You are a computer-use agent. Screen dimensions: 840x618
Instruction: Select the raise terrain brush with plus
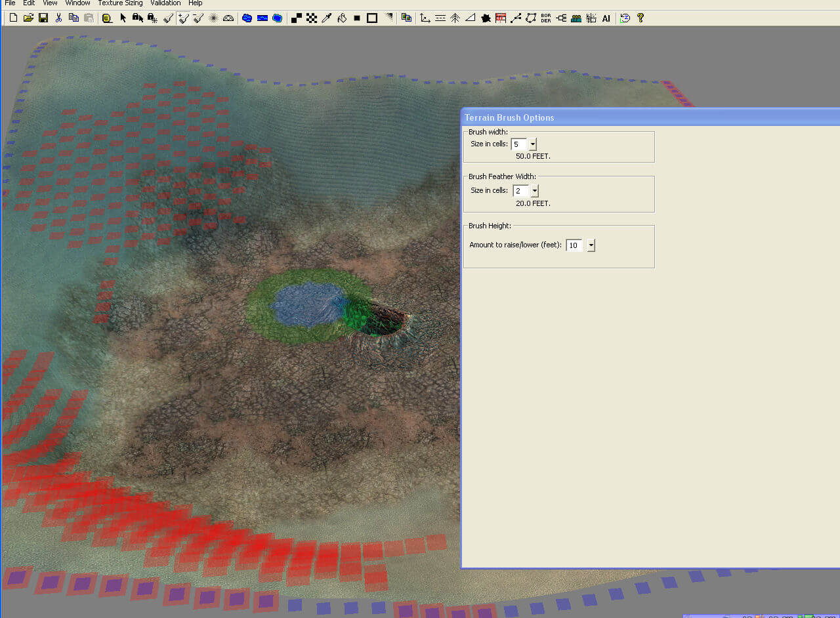pyautogui.click(x=184, y=18)
